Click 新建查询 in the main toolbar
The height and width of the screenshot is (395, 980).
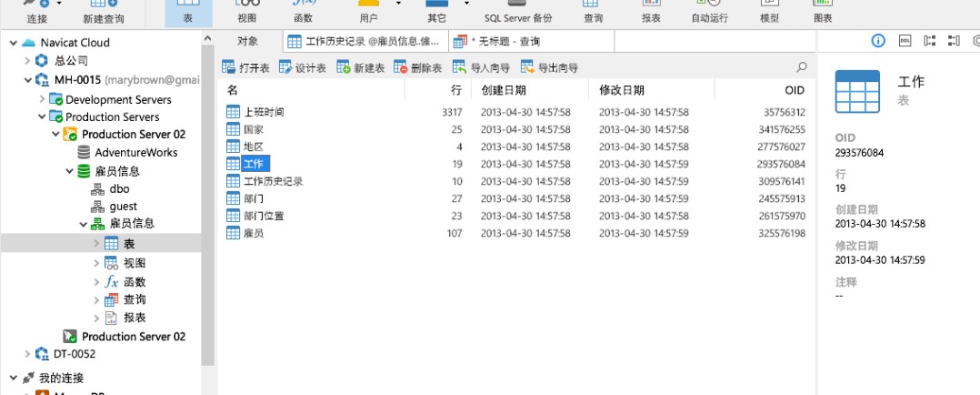click(x=103, y=12)
